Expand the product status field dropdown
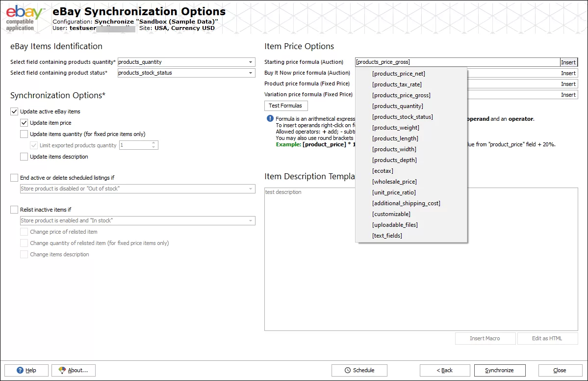The image size is (588, 381). point(251,73)
